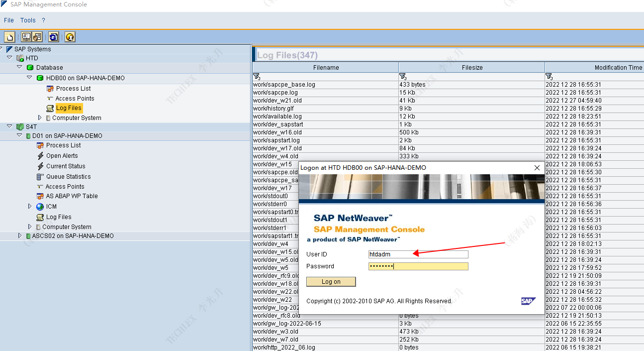
Task: Click the HTD system icon
Action: (x=20, y=58)
